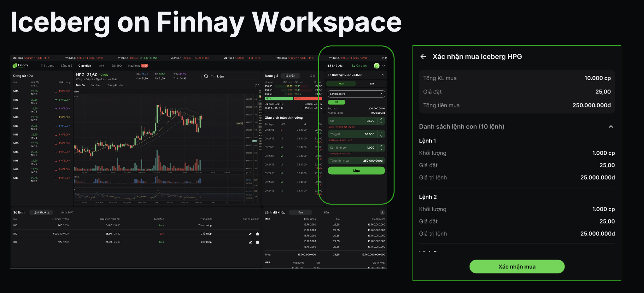
Task: Delete the BID 500 / 100,000 order
Action: point(257,234)
